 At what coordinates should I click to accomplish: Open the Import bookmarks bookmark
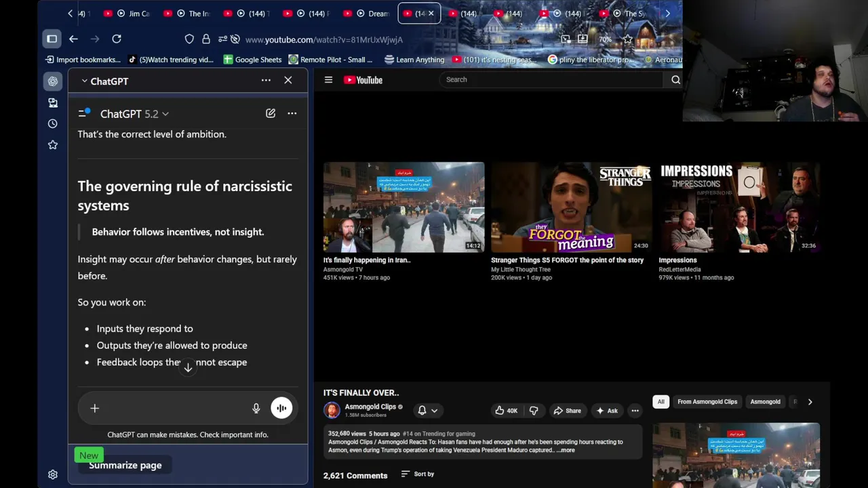83,60
